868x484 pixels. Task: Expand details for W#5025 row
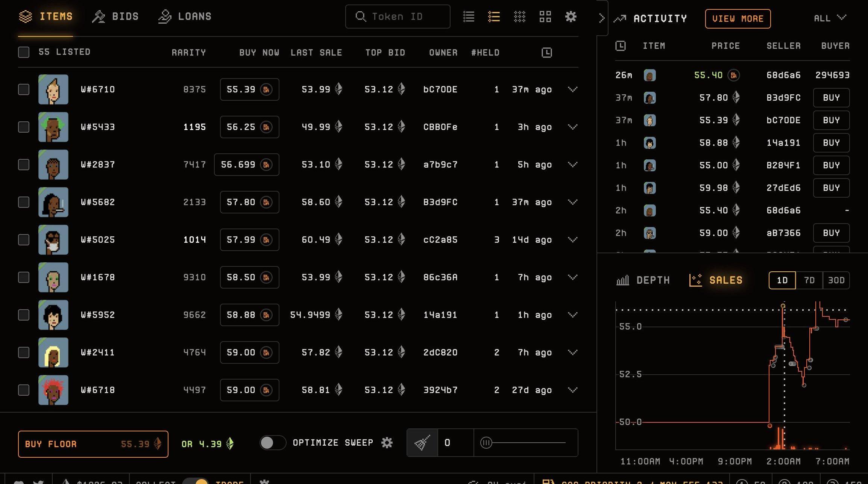(x=572, y=240)
